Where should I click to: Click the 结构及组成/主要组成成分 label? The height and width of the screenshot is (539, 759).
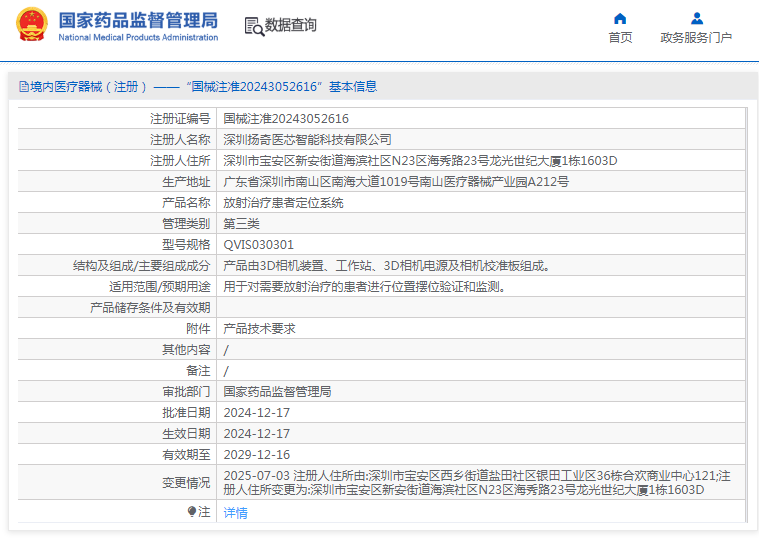[x=142, y=266]
